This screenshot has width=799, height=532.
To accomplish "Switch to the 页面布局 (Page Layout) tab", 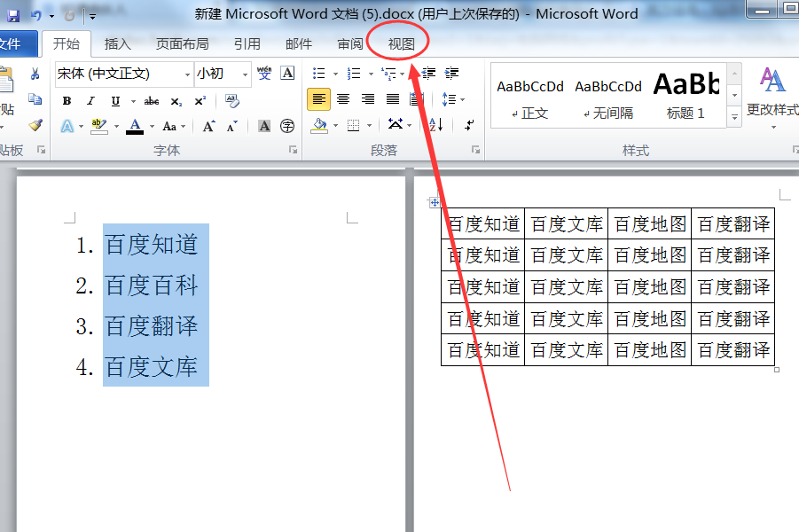I will coord(183,44).
